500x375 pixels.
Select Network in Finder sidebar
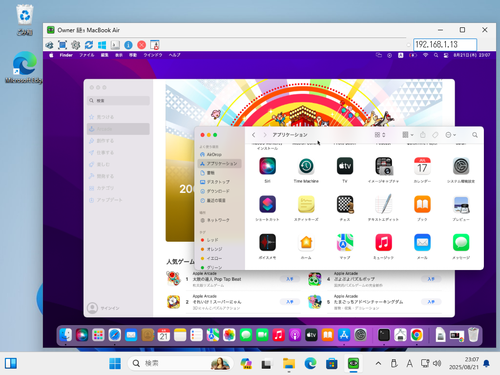click(x=220, y=220)
